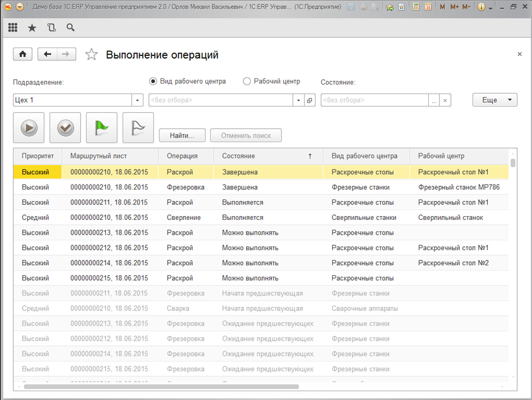Close the Выполнение операций form
The width and height of the screenshot is (532, 400).
click(x=519, y=54)
